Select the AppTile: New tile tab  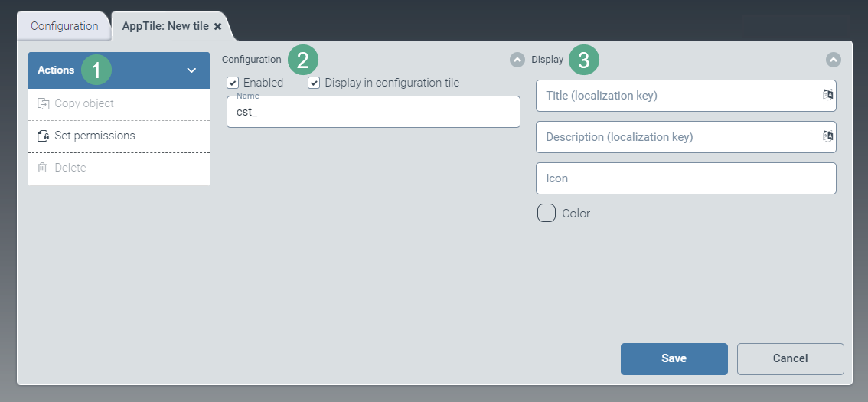pyautogui.click(x=165, y=26)
